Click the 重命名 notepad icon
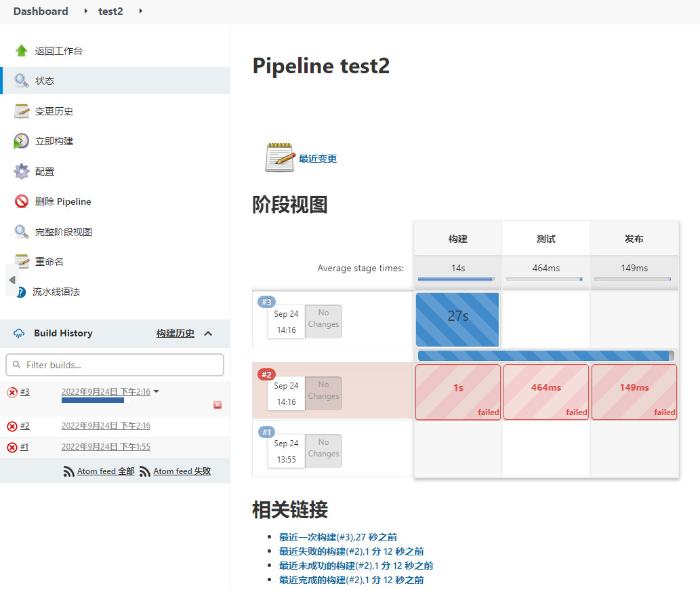This screenshot has width=700, height=590. pyautogui.click(x=22, y=262)
